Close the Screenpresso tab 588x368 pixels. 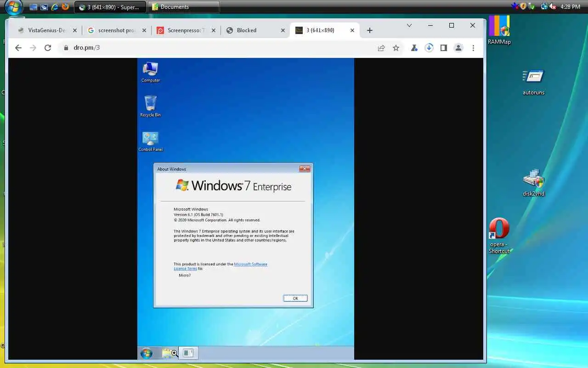click(x=214, y=30)
